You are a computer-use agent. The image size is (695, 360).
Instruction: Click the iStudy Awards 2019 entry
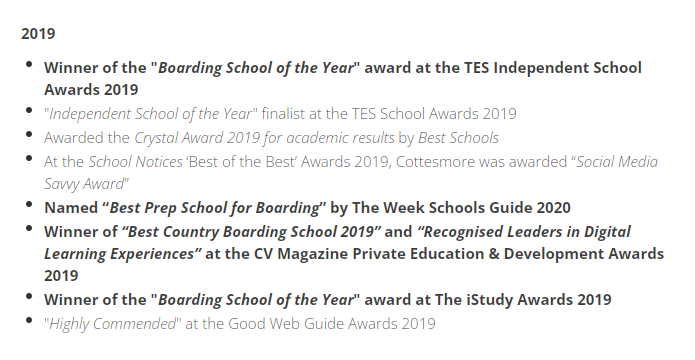pyautogui.click(x=328, y=300)
